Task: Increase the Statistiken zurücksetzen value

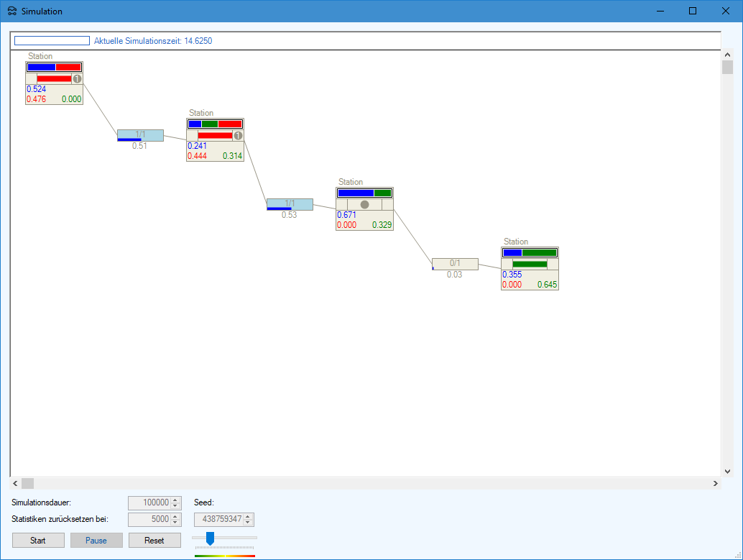Action: 175,516
